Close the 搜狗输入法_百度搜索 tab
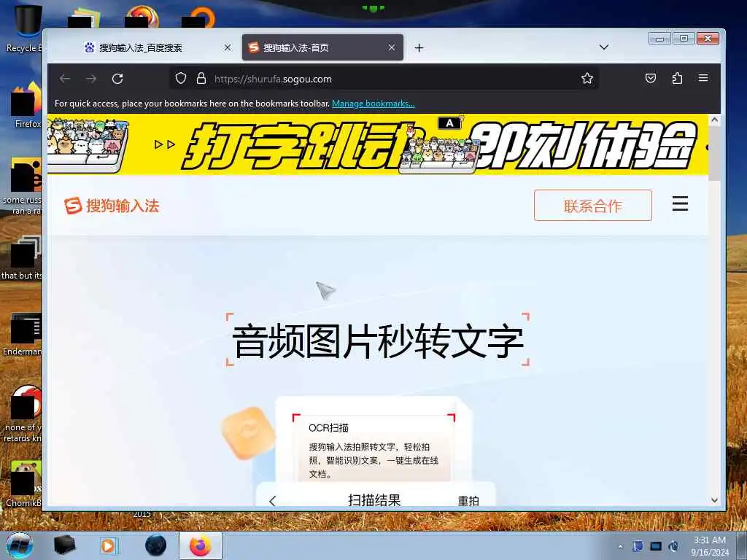The image size is (747, 560). point(228,47)
